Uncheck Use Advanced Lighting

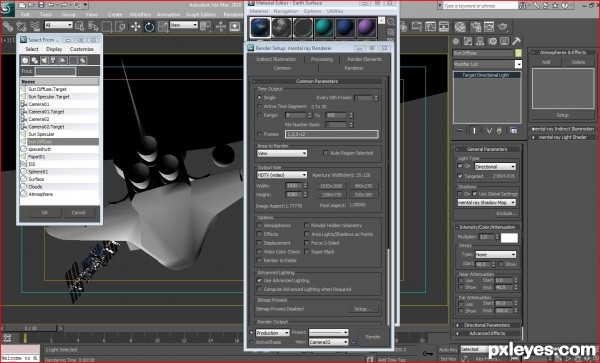coord(259,281)
